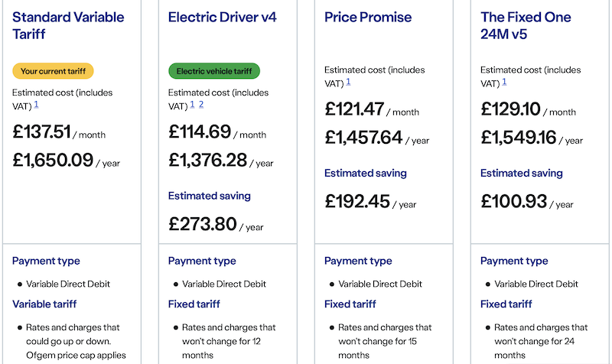The width and height of the screenshot is (612, 364).
Task: Click the 'Electric vehicle tariff' green badge
Action: pos(214,71)
